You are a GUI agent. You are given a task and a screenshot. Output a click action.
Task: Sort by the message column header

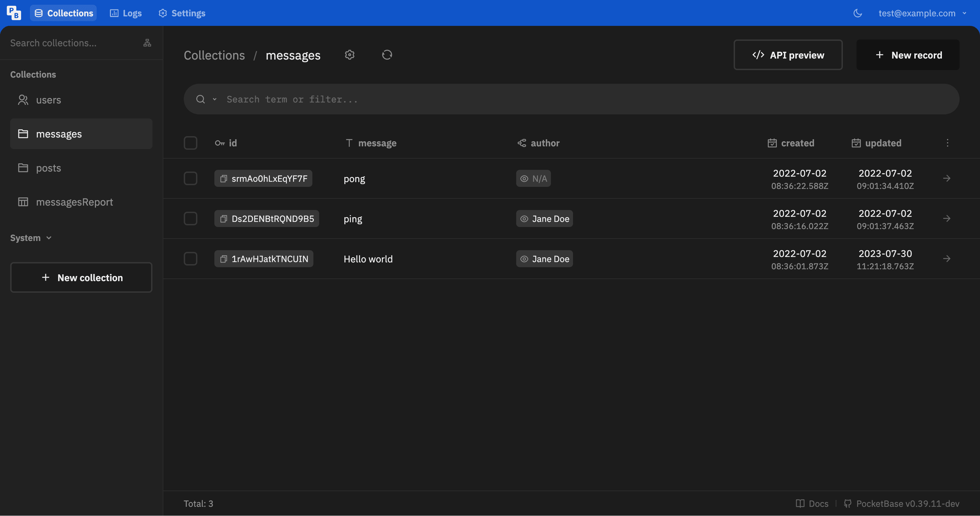point(371,143)
